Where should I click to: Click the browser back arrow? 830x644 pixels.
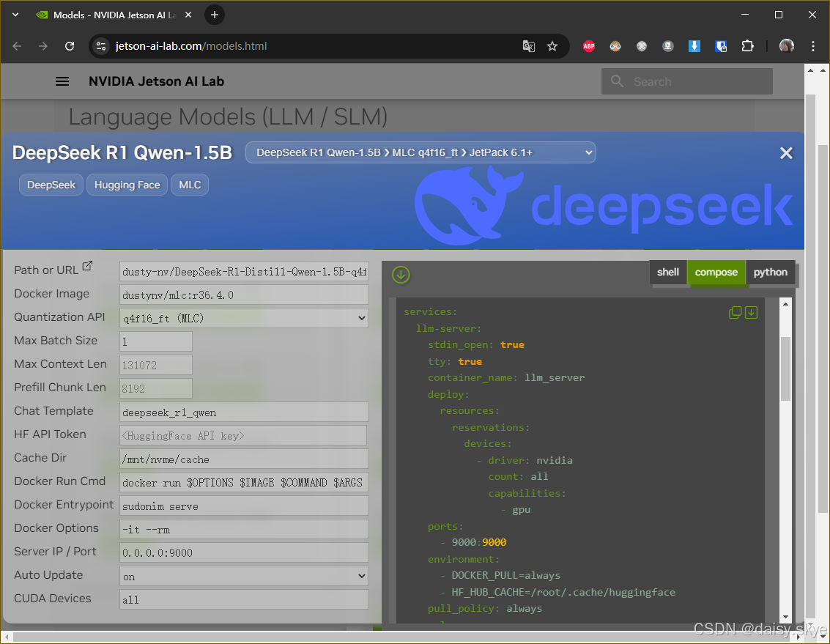[x=17, y=46]
